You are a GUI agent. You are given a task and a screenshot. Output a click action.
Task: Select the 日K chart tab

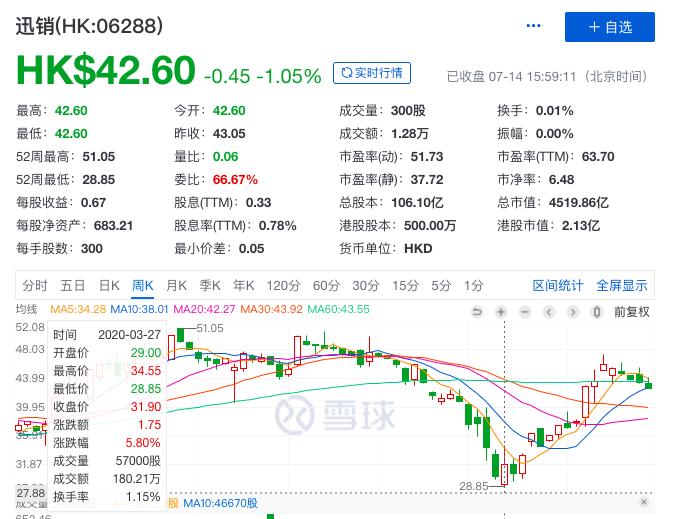coord(108,285)
